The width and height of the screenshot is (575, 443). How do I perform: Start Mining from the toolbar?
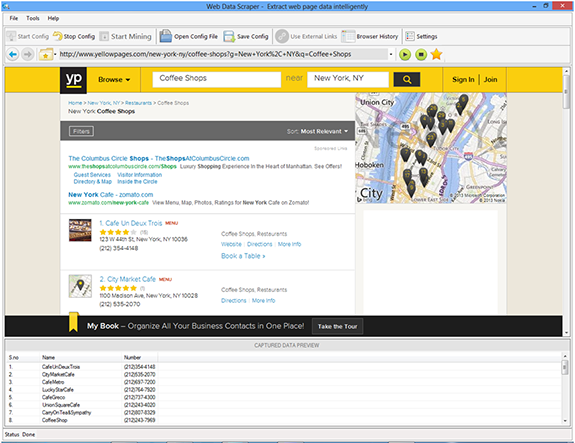[126, 36]
